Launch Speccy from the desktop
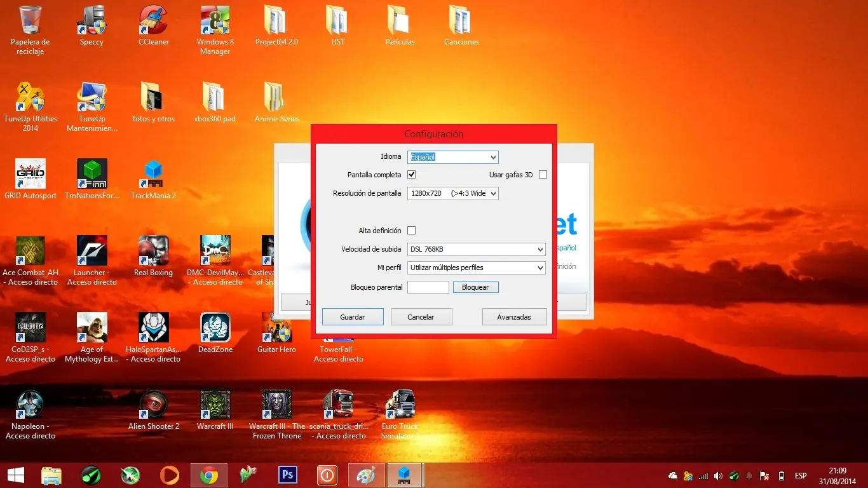This screenshot has height=488, width=868. click(x=92, y=25)
